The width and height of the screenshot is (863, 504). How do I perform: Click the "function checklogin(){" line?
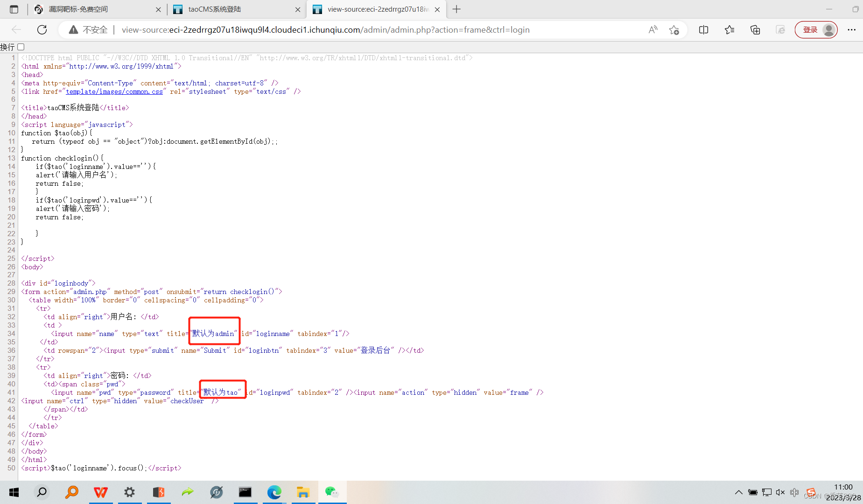[x=63, y=158]
